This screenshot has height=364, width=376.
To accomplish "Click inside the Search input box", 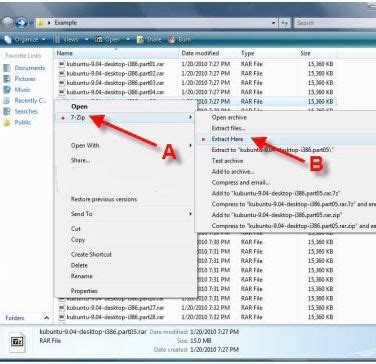I will [335, 23].
